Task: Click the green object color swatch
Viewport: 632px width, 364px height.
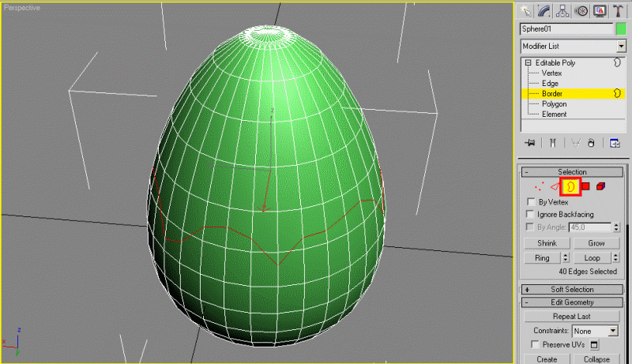Action: (621, 29)
